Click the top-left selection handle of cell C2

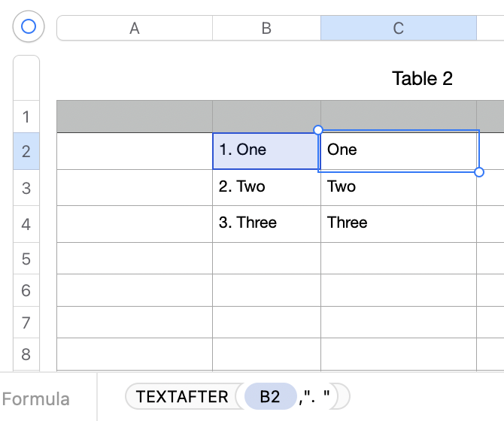(x=317, y=130)
